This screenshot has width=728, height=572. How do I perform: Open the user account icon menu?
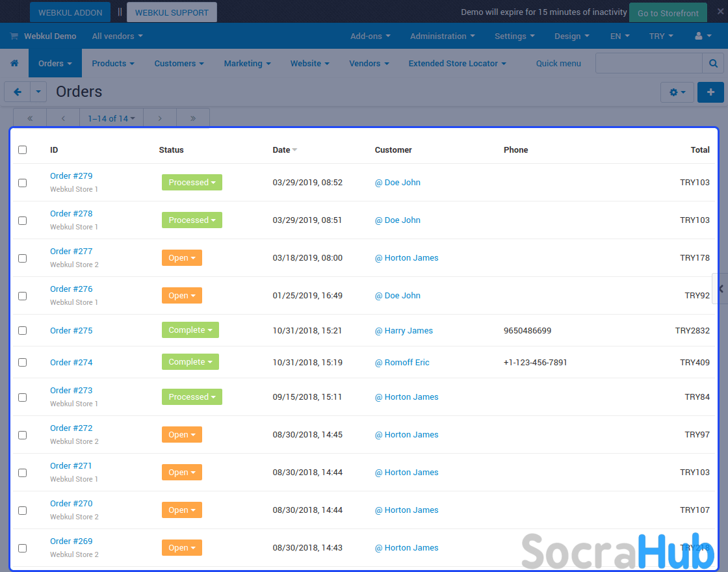[703, 36]
